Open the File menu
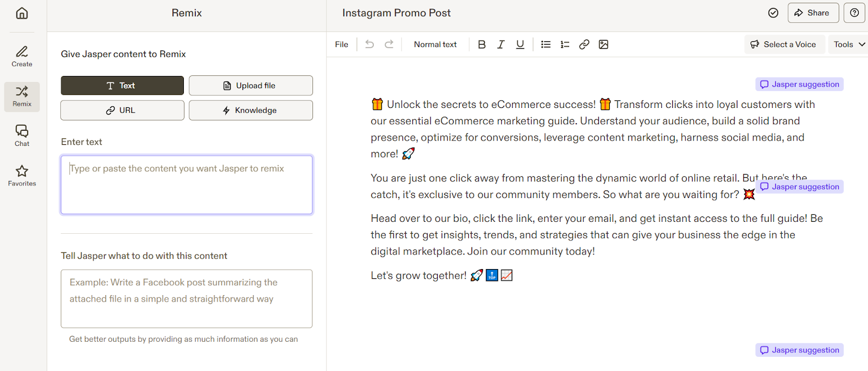Viewport: 868px width, 371px height. (x=342, y=44)
